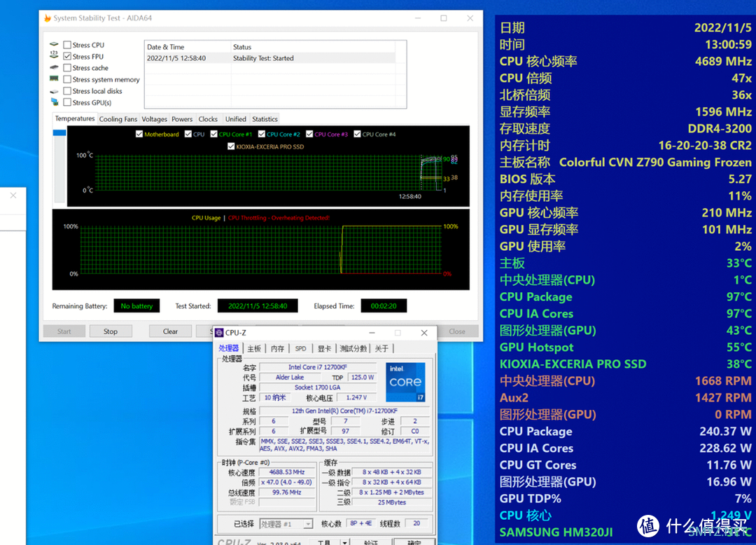This screenshot has width=756, height=545.
Task: Toggle the CPU temperature graph checkbox
Action: coord(188,134)
